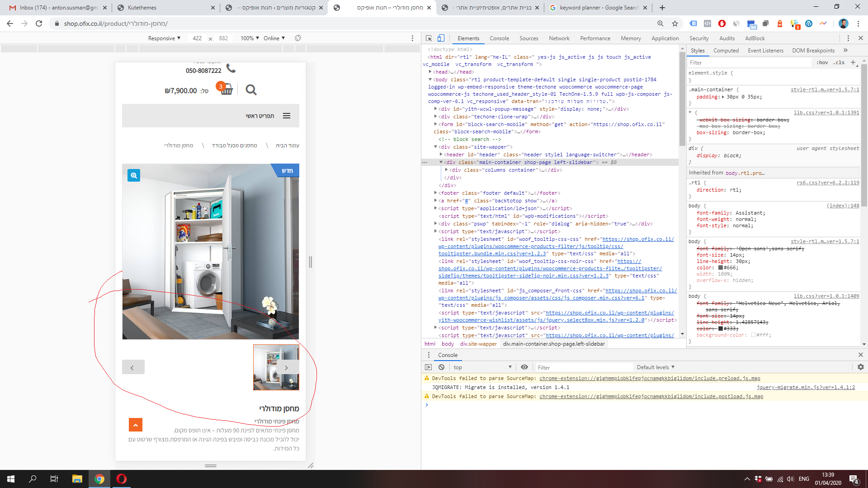Screen dimensions: 868x488
Task: Switch to Google Search keyword planner tab
Action: tap(599, 8)
